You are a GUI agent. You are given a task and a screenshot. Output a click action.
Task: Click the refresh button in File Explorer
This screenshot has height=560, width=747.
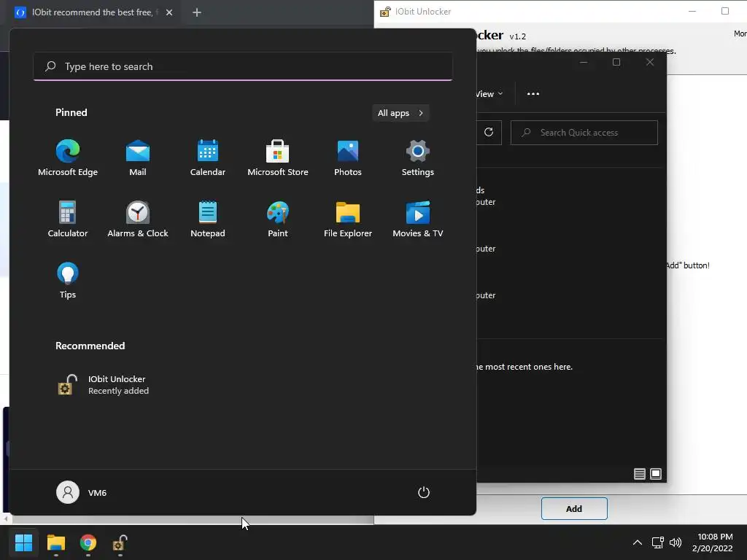489,133
